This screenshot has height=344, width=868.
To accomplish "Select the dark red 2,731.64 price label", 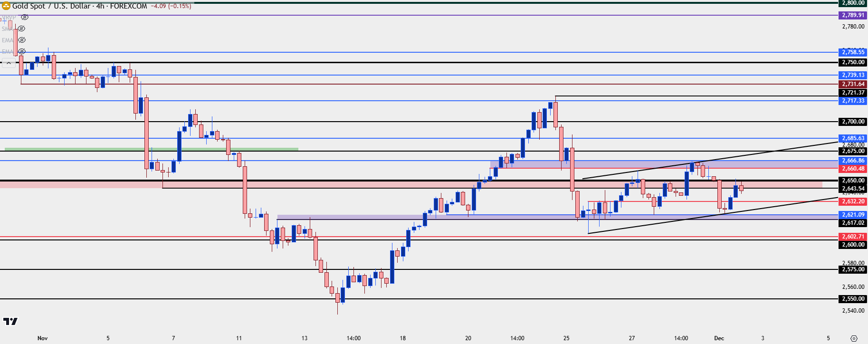I will [x=853, y=84].
